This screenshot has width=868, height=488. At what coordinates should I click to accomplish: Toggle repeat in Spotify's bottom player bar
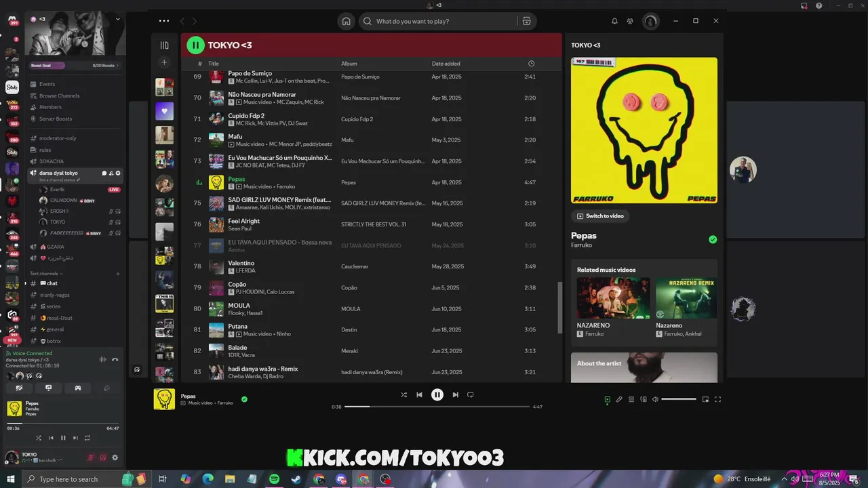point(470,394)
